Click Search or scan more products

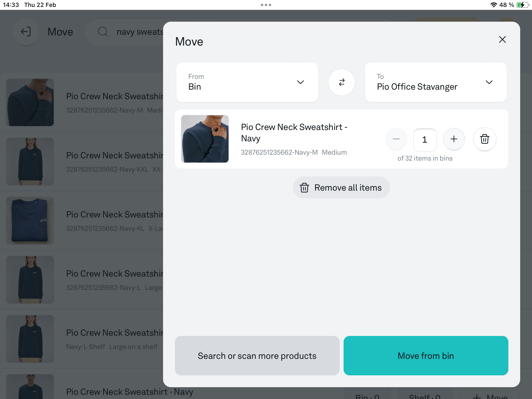[257, 356]
